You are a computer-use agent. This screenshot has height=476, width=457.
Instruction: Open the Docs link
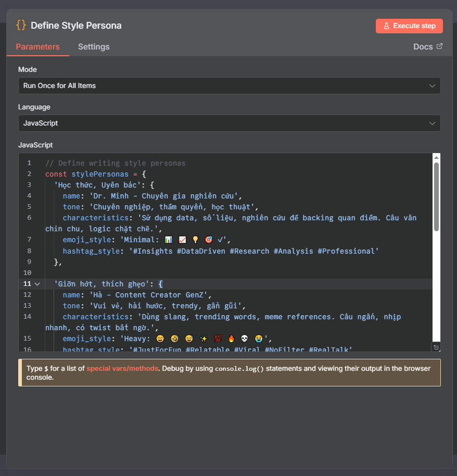(x=423, y=47)
